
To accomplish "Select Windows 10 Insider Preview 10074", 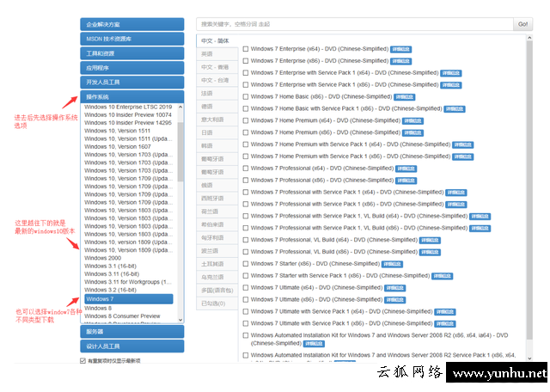I will [128, 114].
